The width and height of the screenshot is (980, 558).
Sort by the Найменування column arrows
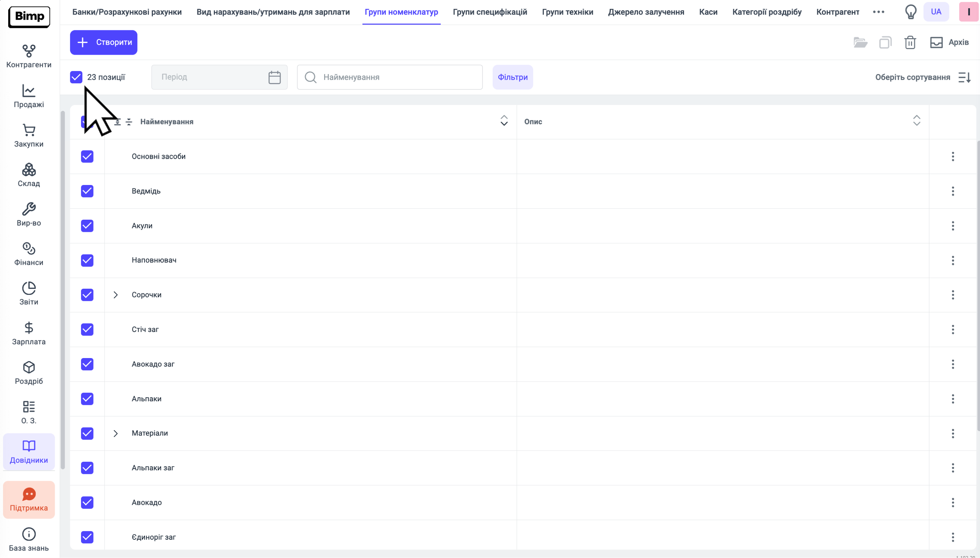(x=504, y=121)
